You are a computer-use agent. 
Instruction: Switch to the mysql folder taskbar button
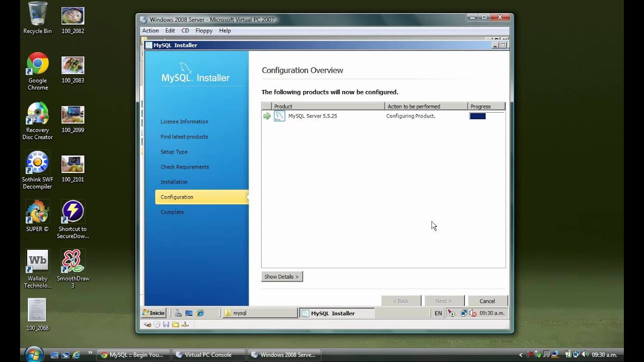pos(260,313)
